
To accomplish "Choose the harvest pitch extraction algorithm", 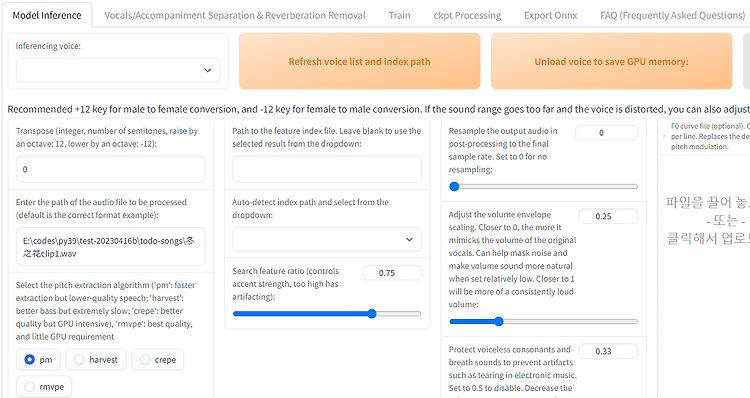I will 96,360.
